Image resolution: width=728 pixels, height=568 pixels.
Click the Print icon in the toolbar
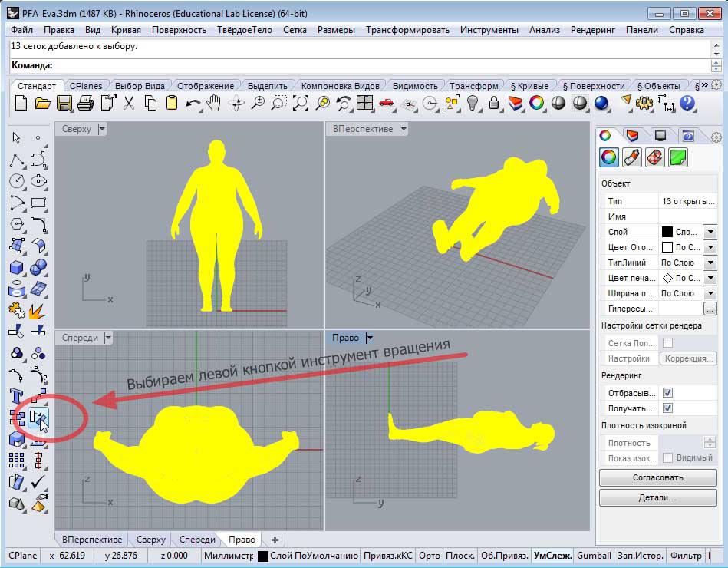(86, 103)
